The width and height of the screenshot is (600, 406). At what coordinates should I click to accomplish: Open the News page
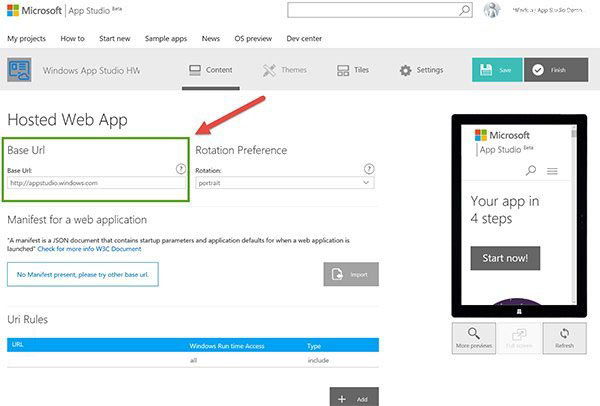click(x=210, y=39)
